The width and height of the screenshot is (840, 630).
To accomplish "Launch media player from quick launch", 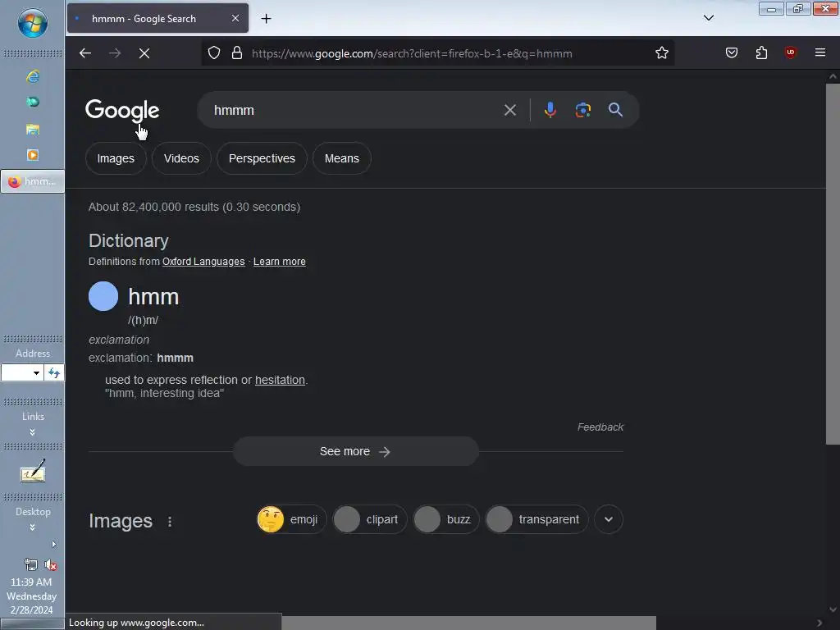I will click(x=33, y=155).
